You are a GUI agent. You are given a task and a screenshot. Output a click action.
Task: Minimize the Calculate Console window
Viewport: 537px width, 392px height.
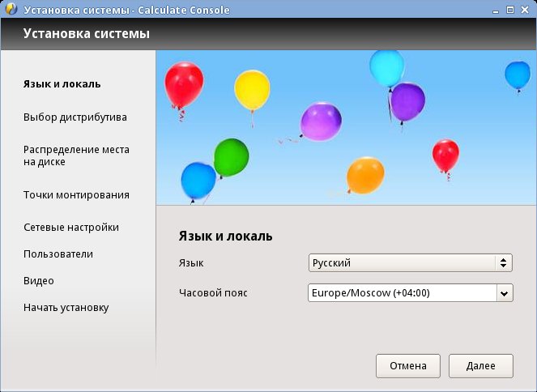coord(495,11)
